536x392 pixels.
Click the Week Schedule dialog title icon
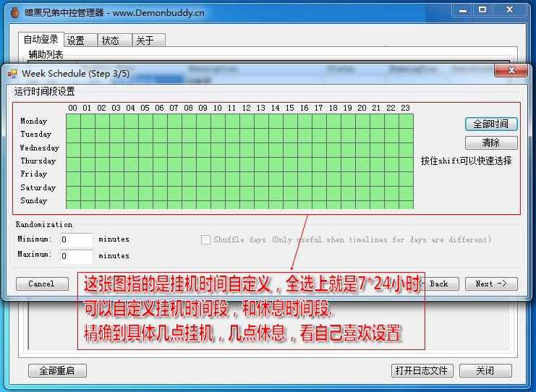tap(12, 73)
